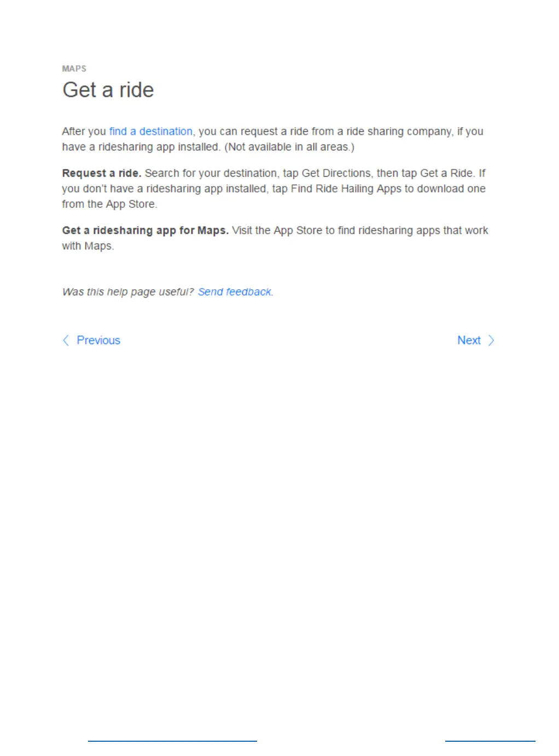Click the '(Not available in all areas.)' note
559x756 pixels.
tap(289, 147)
